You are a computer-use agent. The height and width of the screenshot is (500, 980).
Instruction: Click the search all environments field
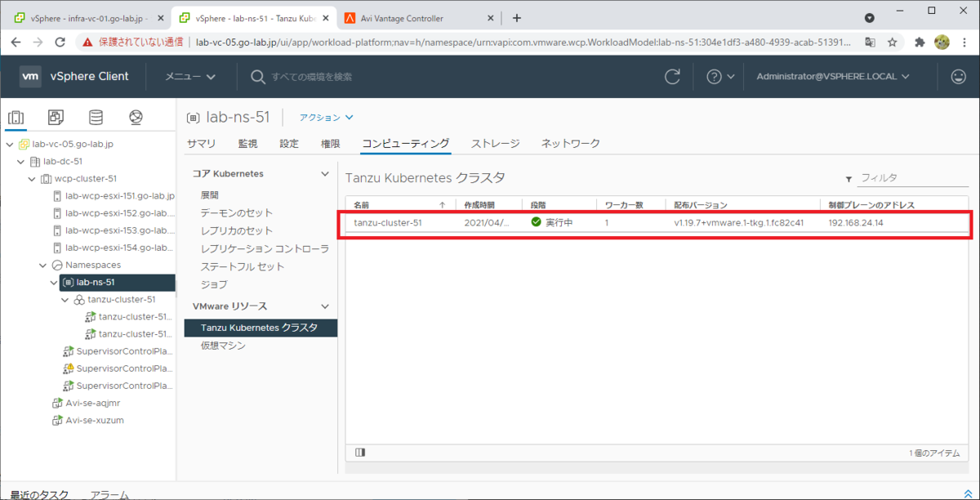click(x=311, y=77)
